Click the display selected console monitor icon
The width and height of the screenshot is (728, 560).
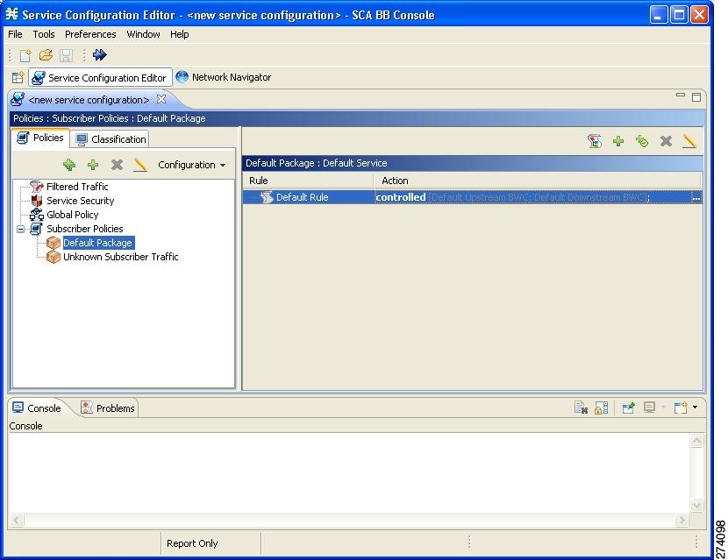point(650,408)
